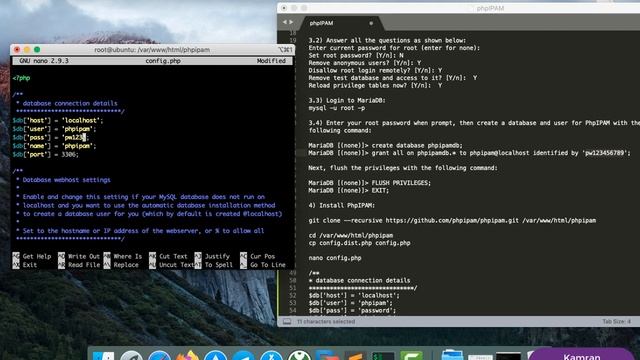Click 'Database webhost settings' comment in nano
Screen dimensions: 640x360
pos(67,180)
